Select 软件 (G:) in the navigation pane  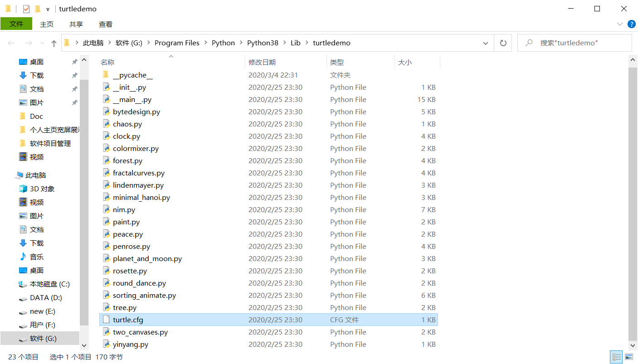(x=40, y=339)
